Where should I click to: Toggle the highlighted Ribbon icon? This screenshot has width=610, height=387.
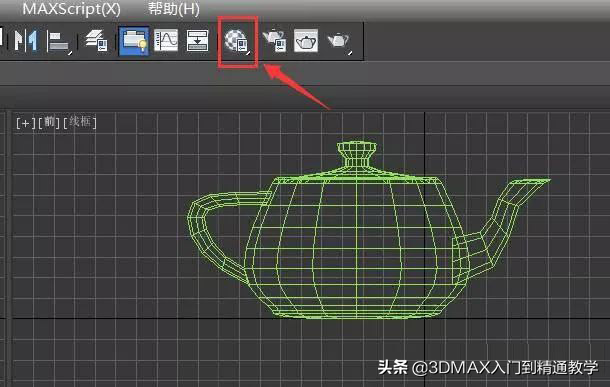point(134,40)
